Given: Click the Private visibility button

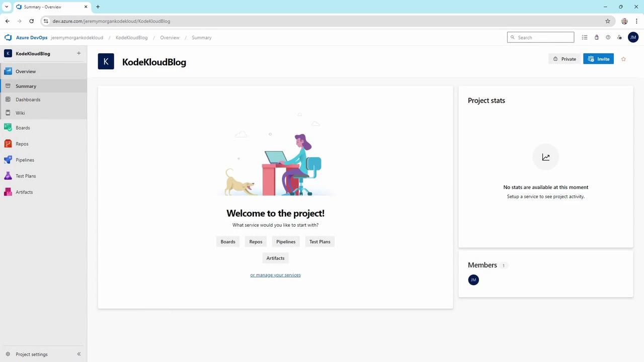Looking at the screenshot, I should (565, 59).
